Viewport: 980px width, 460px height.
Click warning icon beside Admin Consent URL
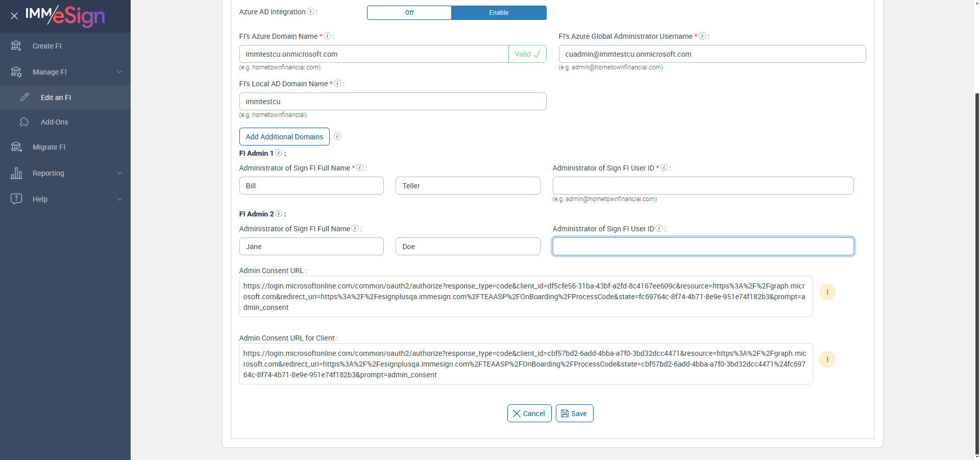(x=827, y=292)
